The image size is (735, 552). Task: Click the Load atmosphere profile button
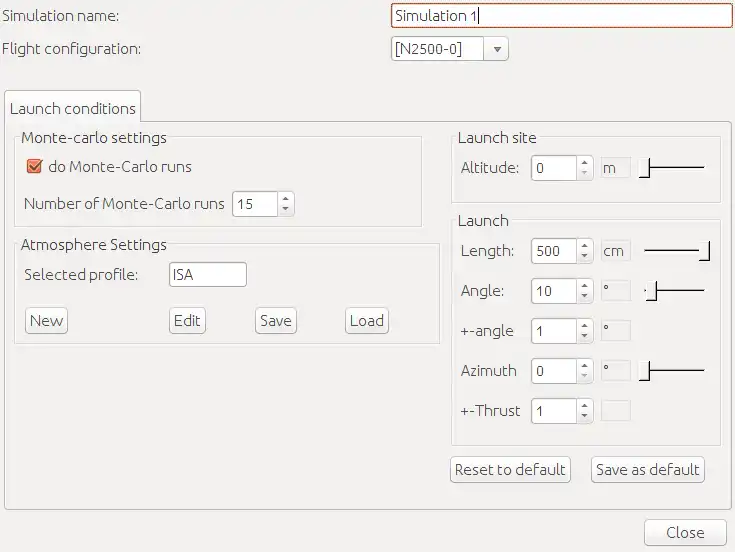pos(367,321)
